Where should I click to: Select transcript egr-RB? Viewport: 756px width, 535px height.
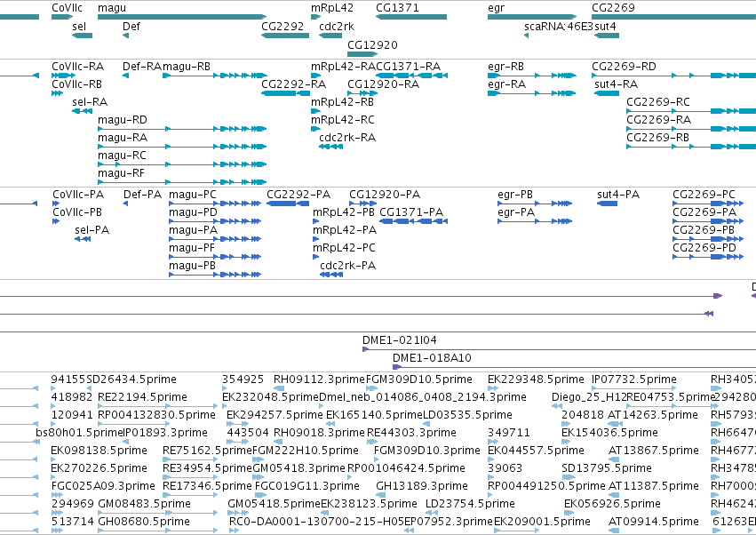click(505, 67)
